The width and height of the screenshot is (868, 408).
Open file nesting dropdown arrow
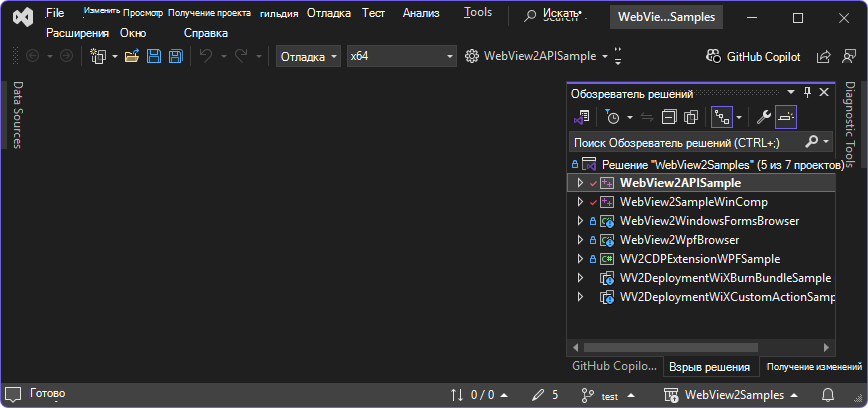tap(739, 117)
